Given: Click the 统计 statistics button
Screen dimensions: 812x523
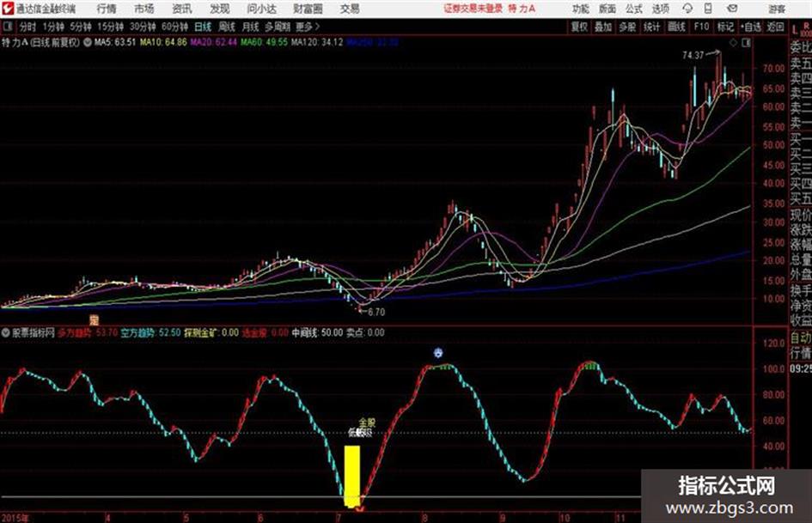Looking at the screenshot, I should pos(652,27).
